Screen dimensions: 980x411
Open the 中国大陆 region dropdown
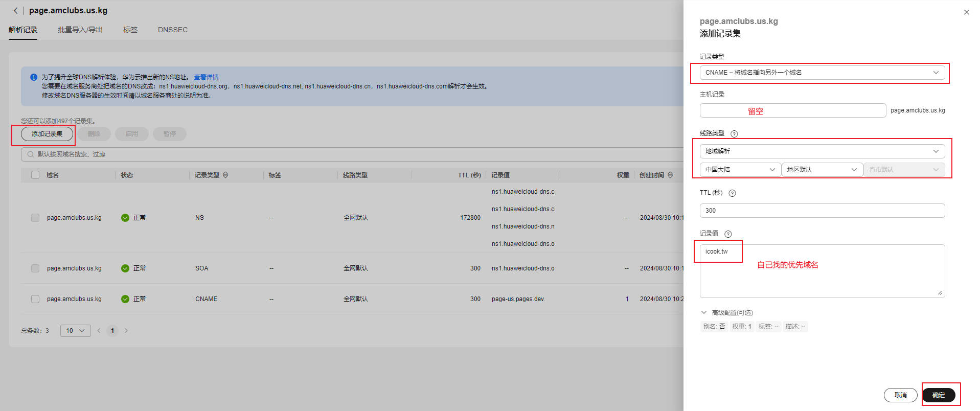740,170
